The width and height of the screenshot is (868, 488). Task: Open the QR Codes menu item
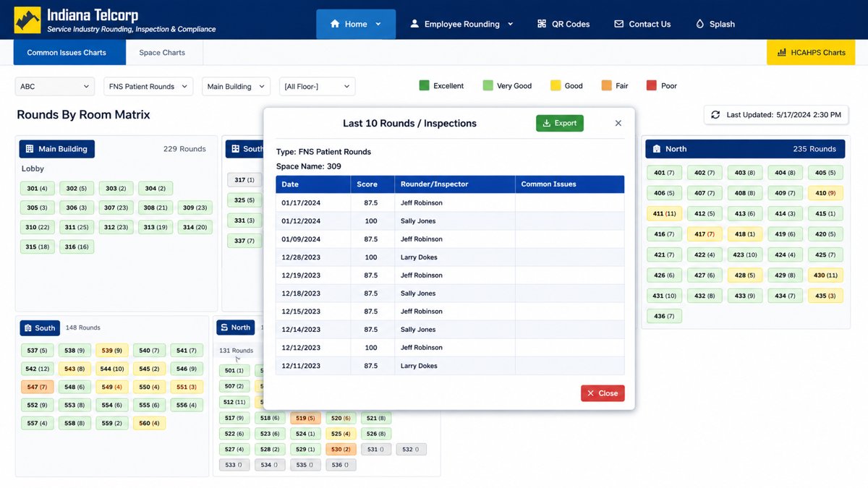click(563, 24)
